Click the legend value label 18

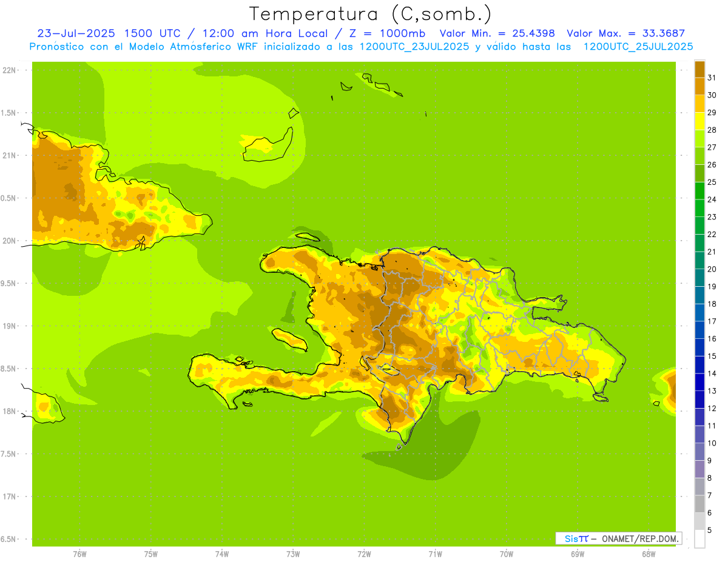[x=712, y=304]
